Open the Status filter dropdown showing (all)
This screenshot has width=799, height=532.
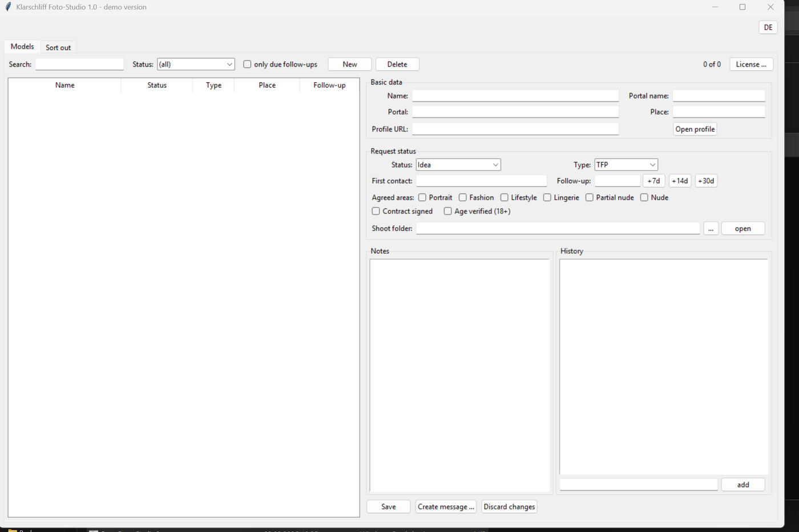[x=196, y=64]
